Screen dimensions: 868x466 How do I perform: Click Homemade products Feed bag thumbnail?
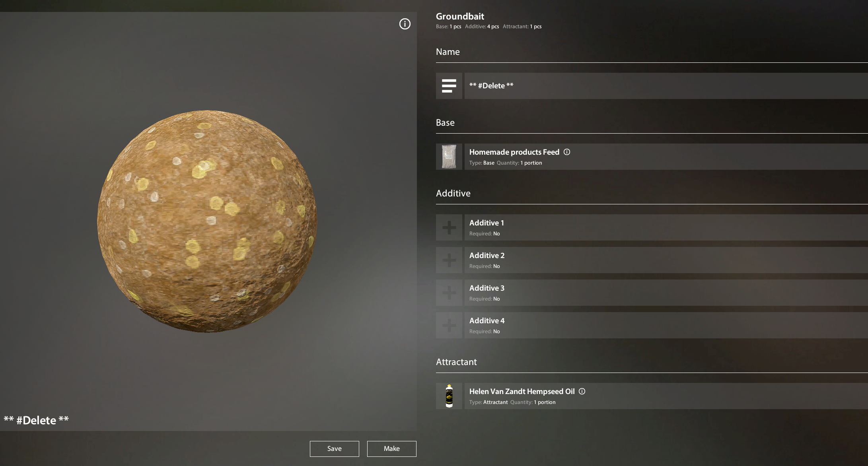tap(449, 157)
